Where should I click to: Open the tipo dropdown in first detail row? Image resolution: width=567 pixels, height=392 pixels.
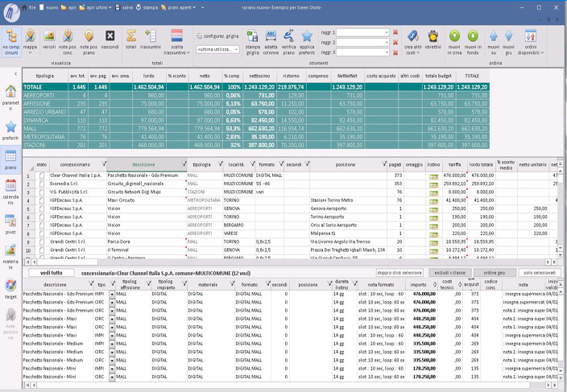pos(112,295)
